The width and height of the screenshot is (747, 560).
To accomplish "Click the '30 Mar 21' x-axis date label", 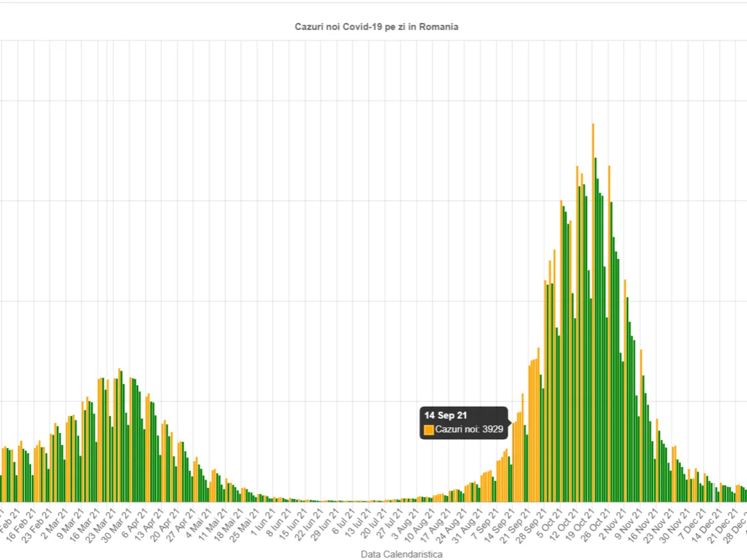I will [x=115, y=526].
